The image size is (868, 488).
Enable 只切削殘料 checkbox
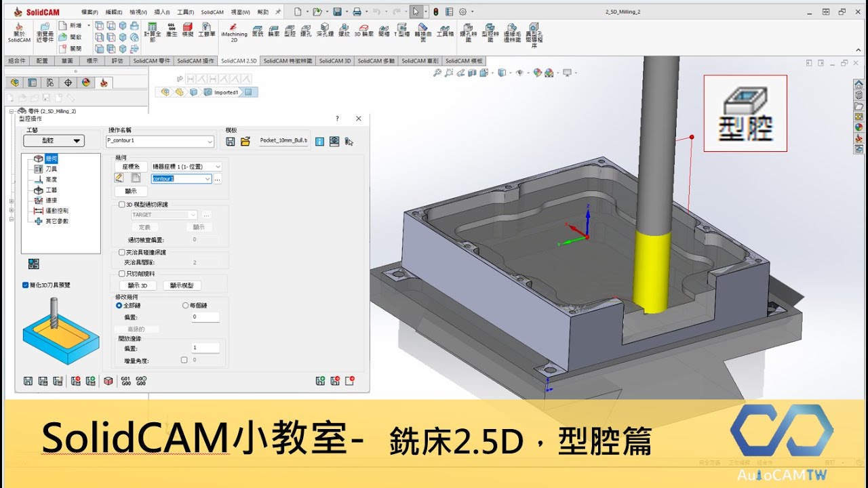click(122, 274)
